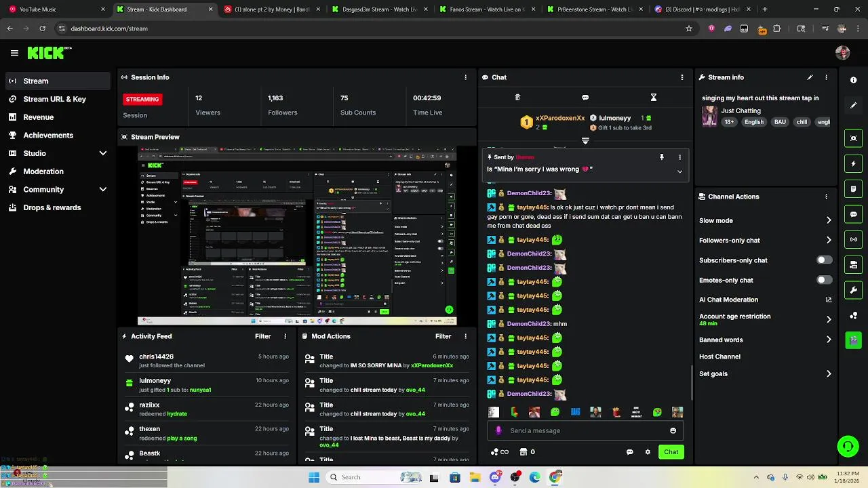Toggle Subscribers-only chat switch

(824, 260)
